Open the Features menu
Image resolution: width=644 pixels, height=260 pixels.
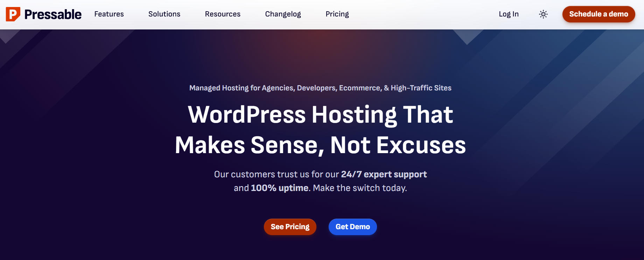[109, 14]
